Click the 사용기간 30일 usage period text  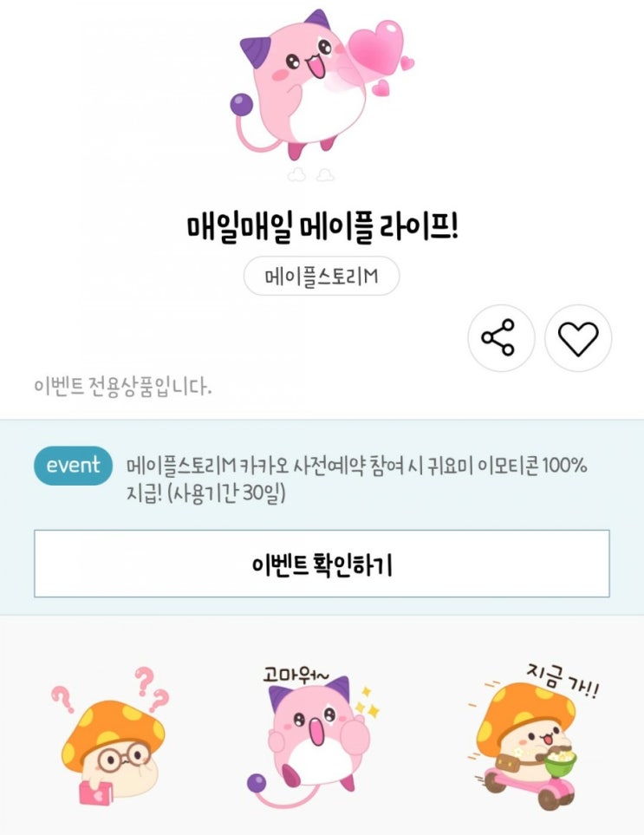coord(227,493)
